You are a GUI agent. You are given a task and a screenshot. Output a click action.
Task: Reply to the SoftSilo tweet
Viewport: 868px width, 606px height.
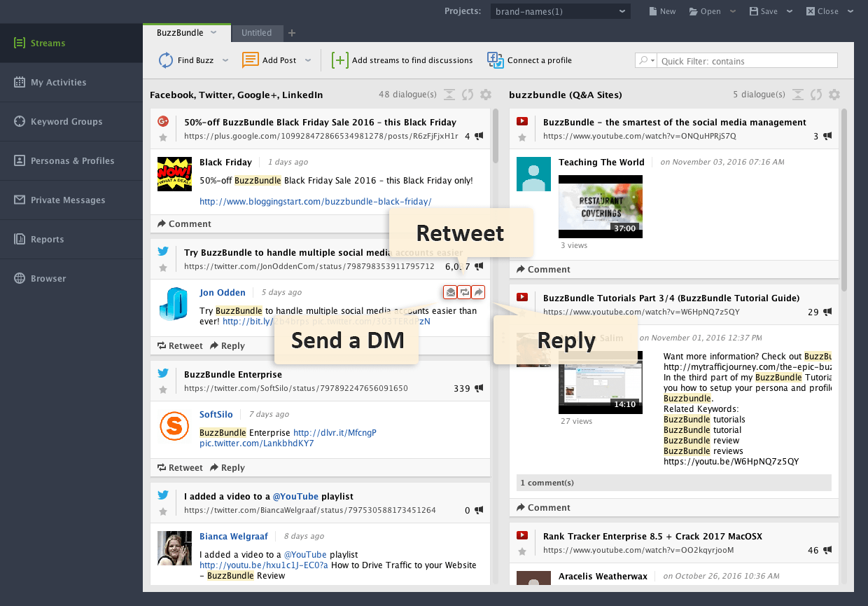point(227,468)
